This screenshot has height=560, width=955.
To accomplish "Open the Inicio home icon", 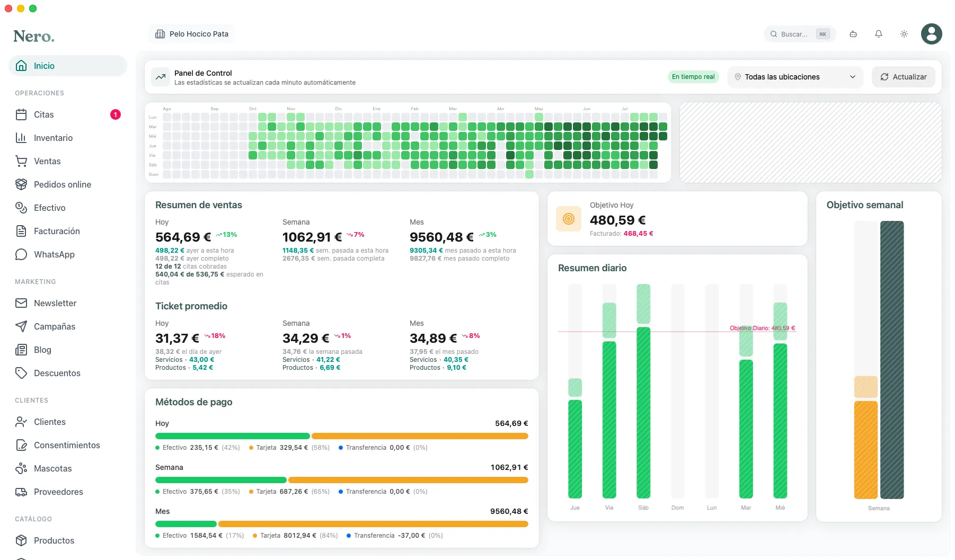I will [x=21, y=66].
